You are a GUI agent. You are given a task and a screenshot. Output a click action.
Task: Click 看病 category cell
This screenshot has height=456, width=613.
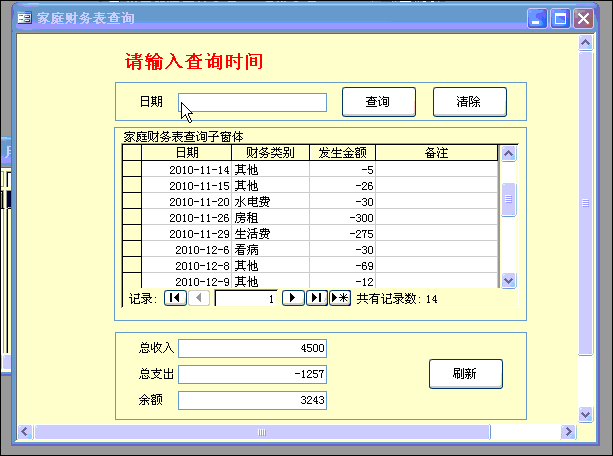[x=270, y=250]
